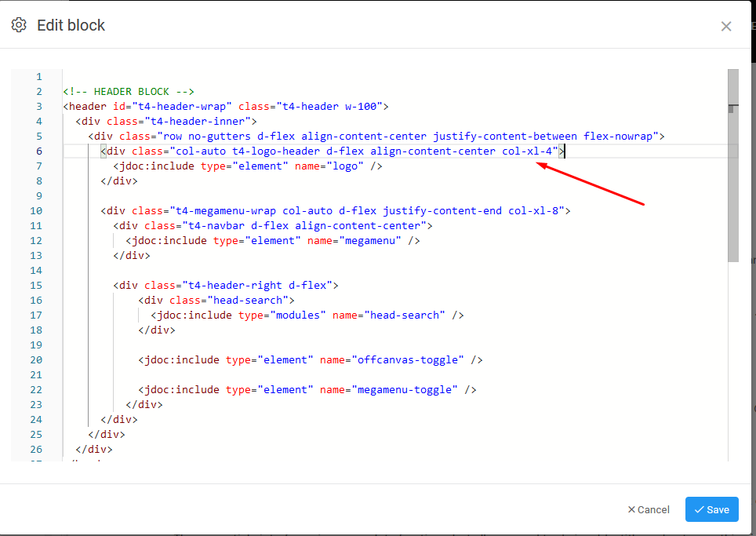
Task: Click the HEADER BLOCK comment line
Action: coord(129,92)
